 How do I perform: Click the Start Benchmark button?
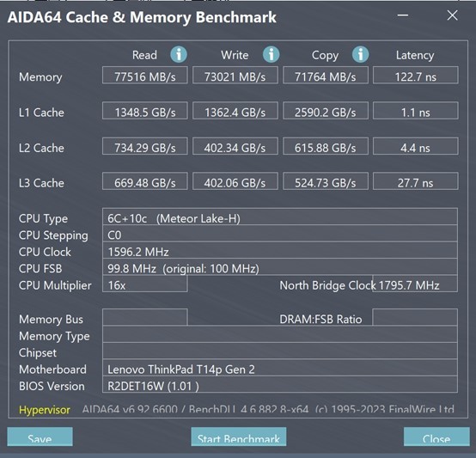tap(239, 437)
